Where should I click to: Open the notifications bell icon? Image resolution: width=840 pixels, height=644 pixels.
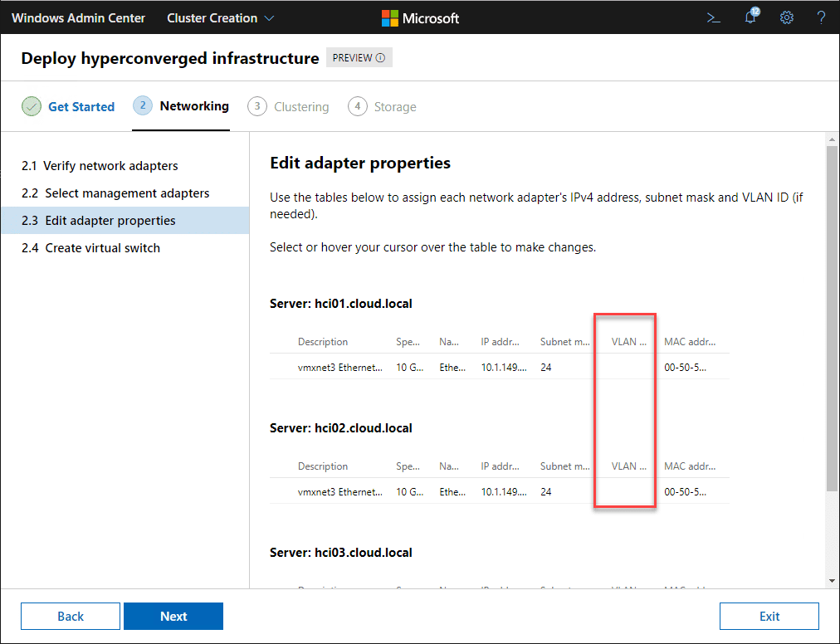coord(750,17)
